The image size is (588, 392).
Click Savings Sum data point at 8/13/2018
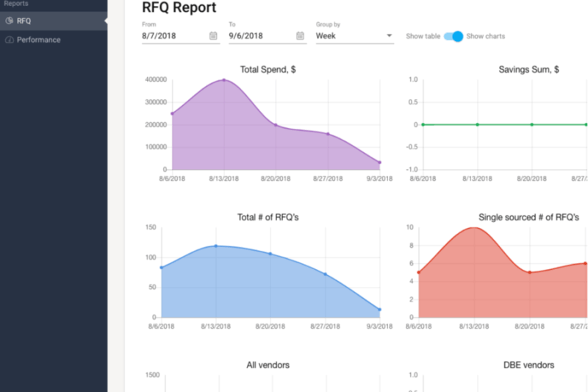point(477,124)
